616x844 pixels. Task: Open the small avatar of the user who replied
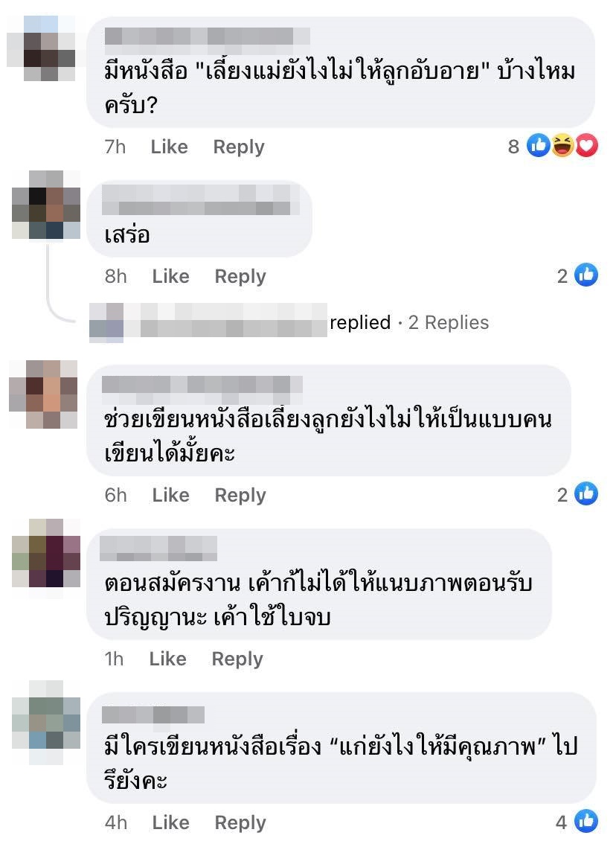pos(106,322)
